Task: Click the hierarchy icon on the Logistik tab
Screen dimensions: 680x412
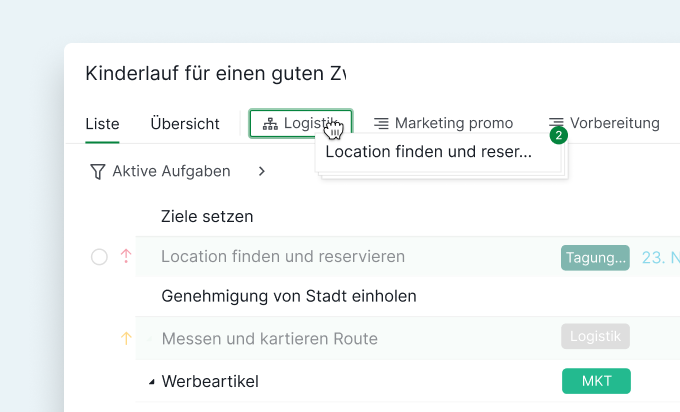Action: coord(269,124)
